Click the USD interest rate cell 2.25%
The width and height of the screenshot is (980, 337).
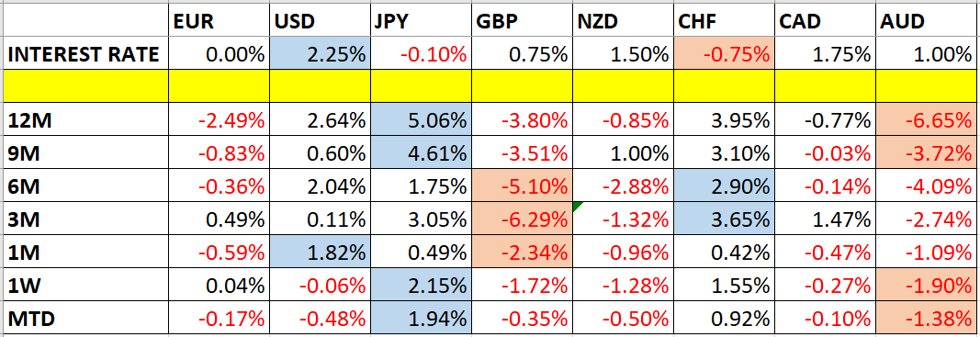[x=320, y=53]
